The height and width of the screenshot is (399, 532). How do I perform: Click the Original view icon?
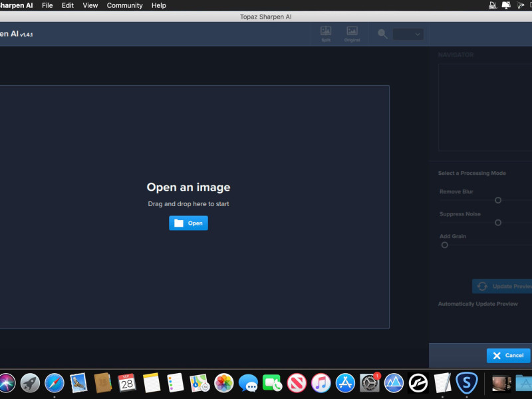(x=352, y=34)
